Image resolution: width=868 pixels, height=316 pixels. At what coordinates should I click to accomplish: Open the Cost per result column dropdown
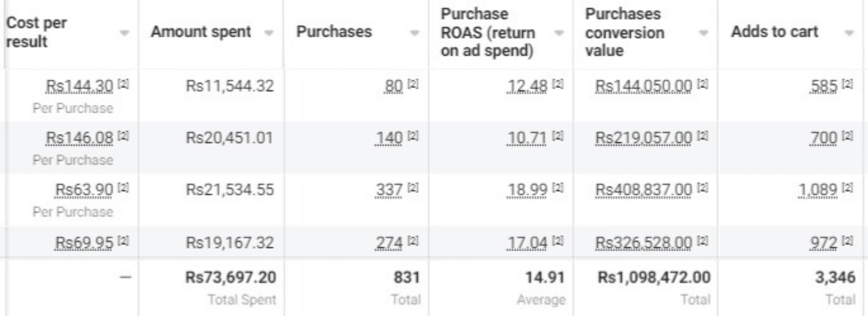(x=124, y=33)
